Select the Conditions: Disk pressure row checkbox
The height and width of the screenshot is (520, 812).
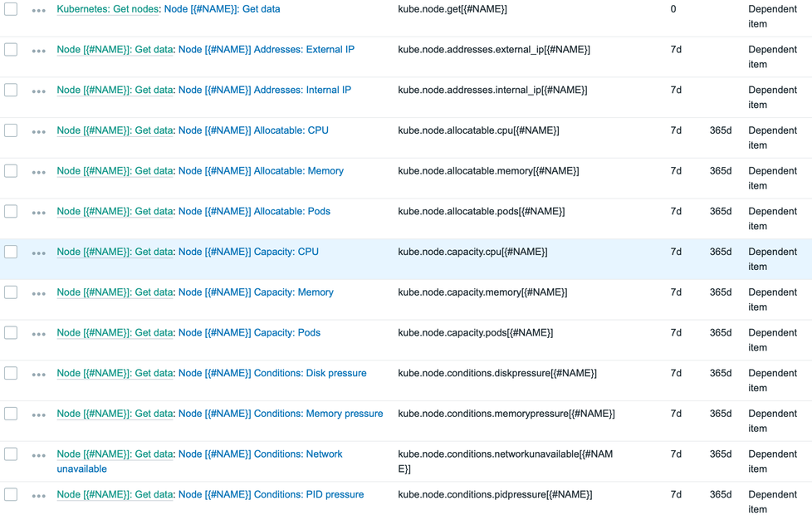11,372
